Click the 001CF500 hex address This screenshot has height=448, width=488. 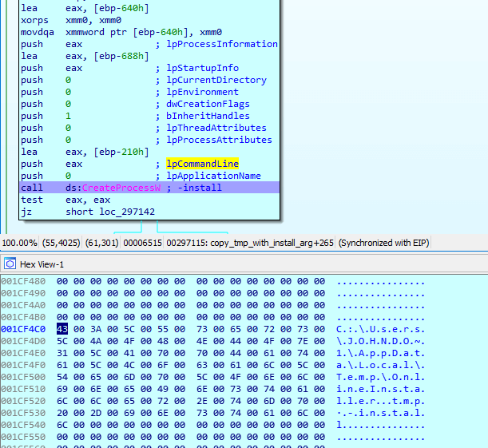pyautogui.click(x=23, y=377)
